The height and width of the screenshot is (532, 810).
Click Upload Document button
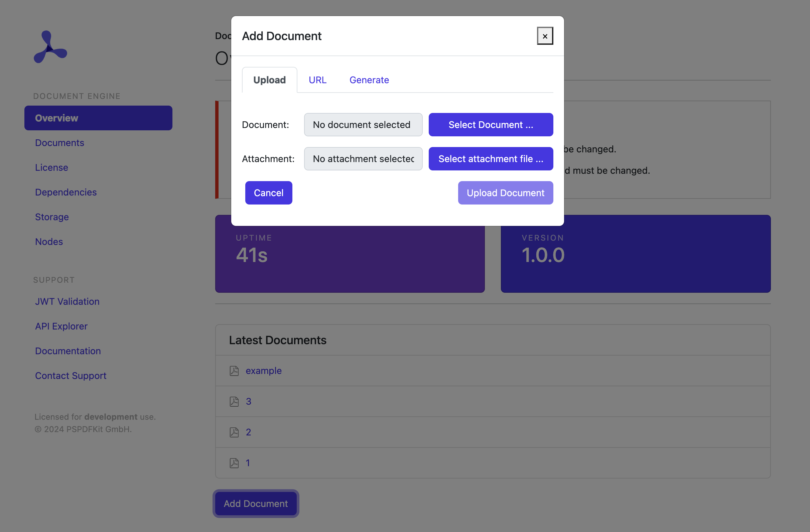point(506,192)
